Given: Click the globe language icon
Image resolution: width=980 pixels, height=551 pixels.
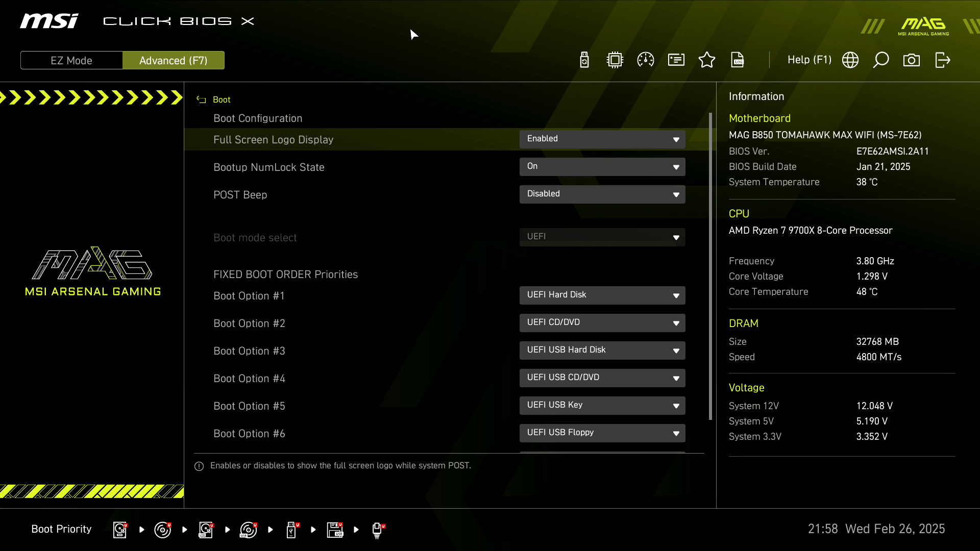Looking at the screenshot, I should pos(850,60).
